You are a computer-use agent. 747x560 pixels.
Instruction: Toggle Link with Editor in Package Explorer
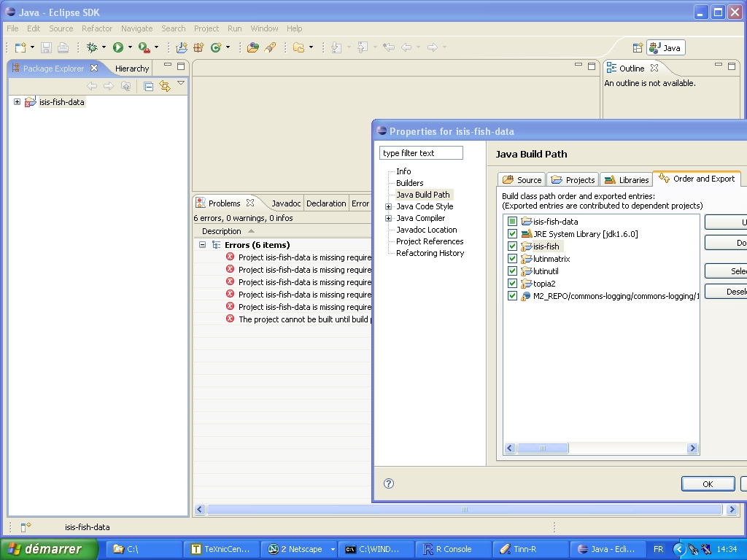[165, 86]
